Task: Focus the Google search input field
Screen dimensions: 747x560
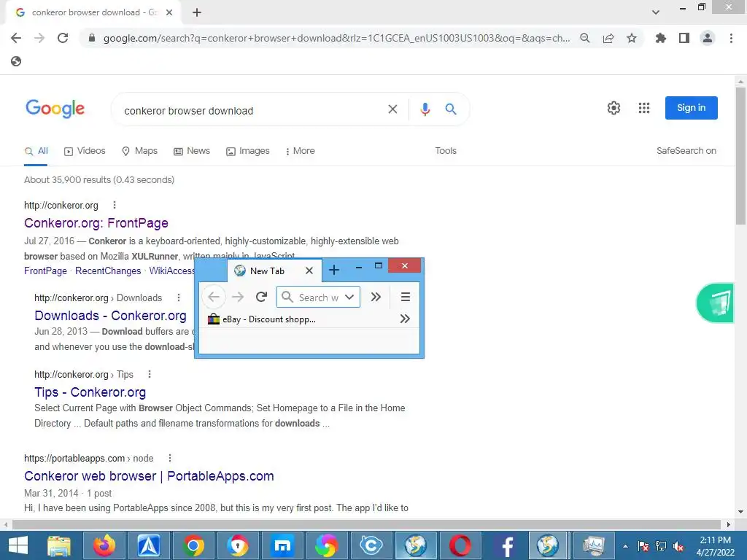Action: click(x=252, y=111)
